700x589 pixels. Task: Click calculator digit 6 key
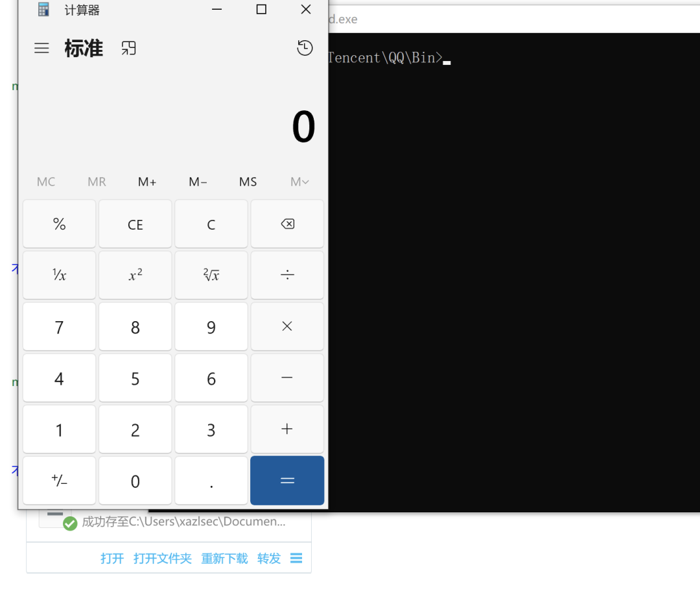(x=211, y=378)
